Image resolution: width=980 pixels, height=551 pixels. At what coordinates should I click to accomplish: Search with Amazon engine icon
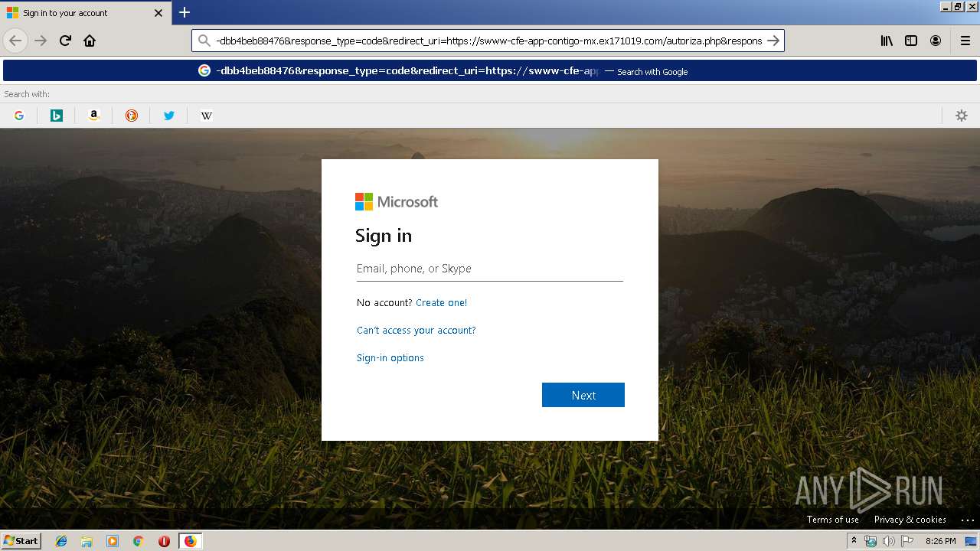tap(94, 116)
